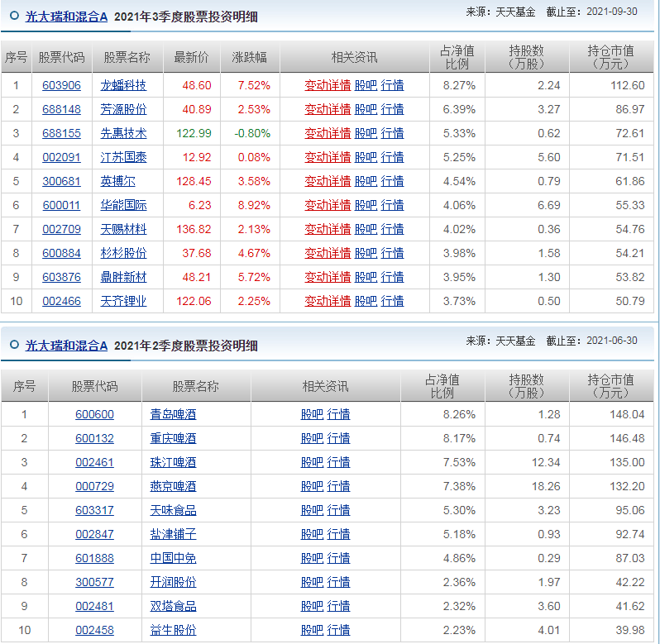The width and height of the screenshot is (660, 644).
Task: Open 天味食品 stock name link
Action: (174, 510)
